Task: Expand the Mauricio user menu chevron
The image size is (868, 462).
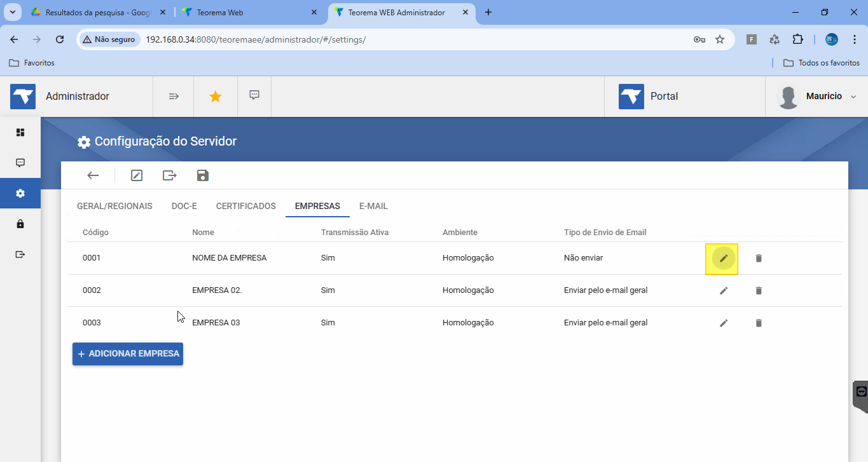Action: point(853,97)
